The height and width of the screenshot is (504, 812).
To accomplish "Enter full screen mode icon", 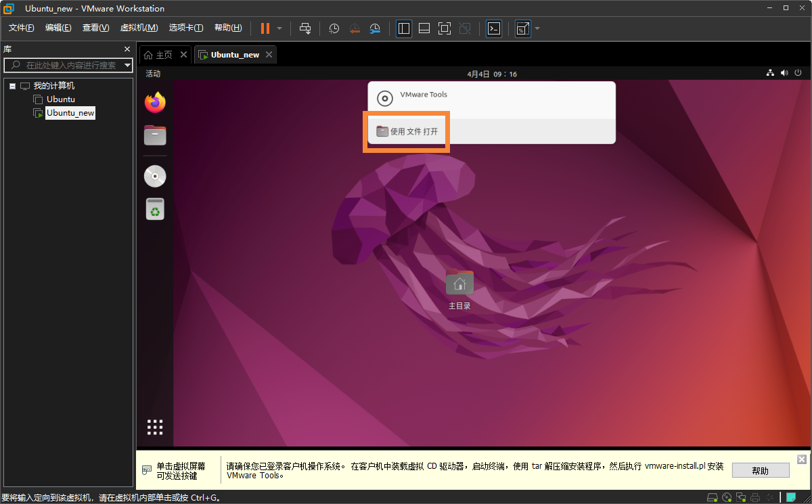I will 445,28.
